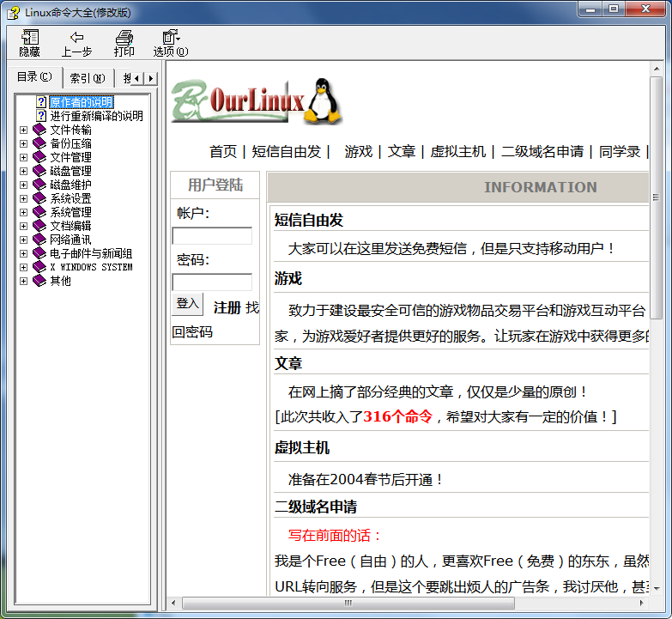This screenshot has width=672, height=619.
Task: Click the 隐藏 (Hide) toolbar icon
Action: pos(30,38)
